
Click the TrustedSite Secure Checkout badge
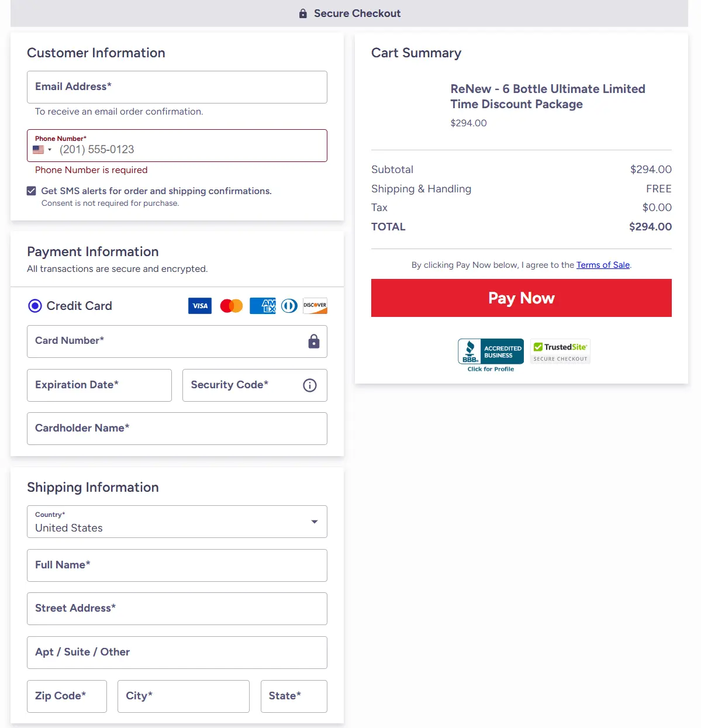(x=560, y=351)
